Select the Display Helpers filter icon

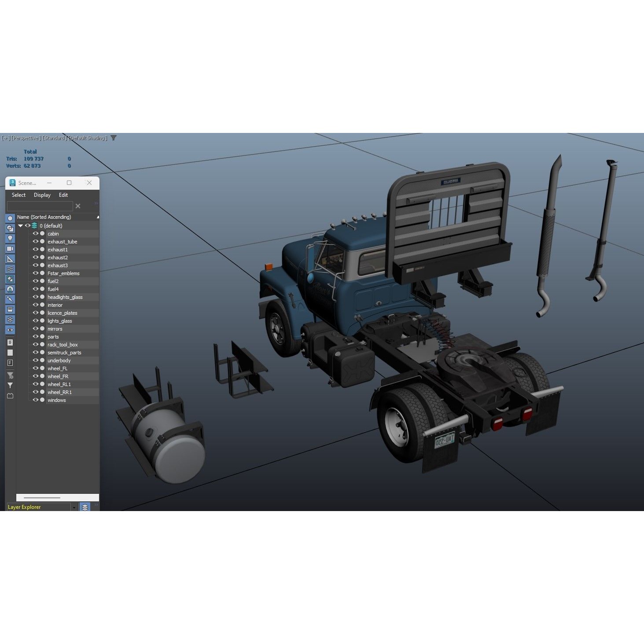(x=10, y=258)
